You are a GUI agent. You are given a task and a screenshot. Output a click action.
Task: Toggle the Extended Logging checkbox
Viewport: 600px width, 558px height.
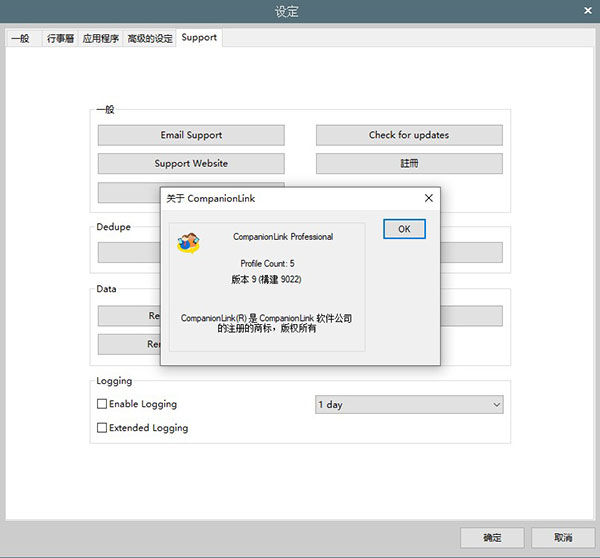pyautogui.click(x=102, y=428)
